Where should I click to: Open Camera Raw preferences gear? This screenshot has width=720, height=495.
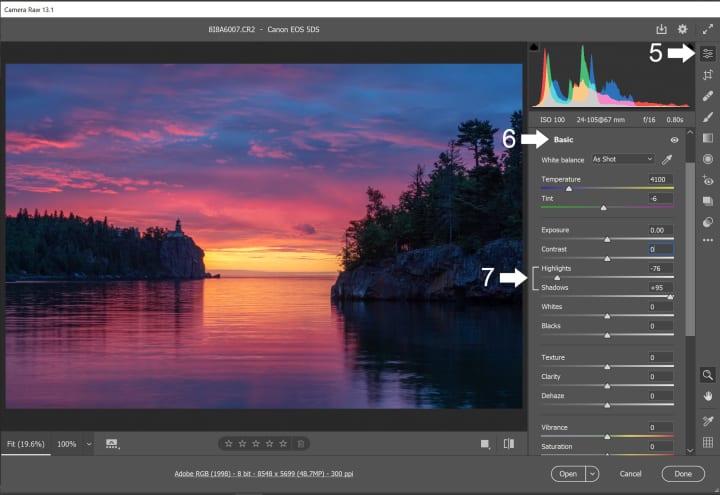[x=683, y=30]
